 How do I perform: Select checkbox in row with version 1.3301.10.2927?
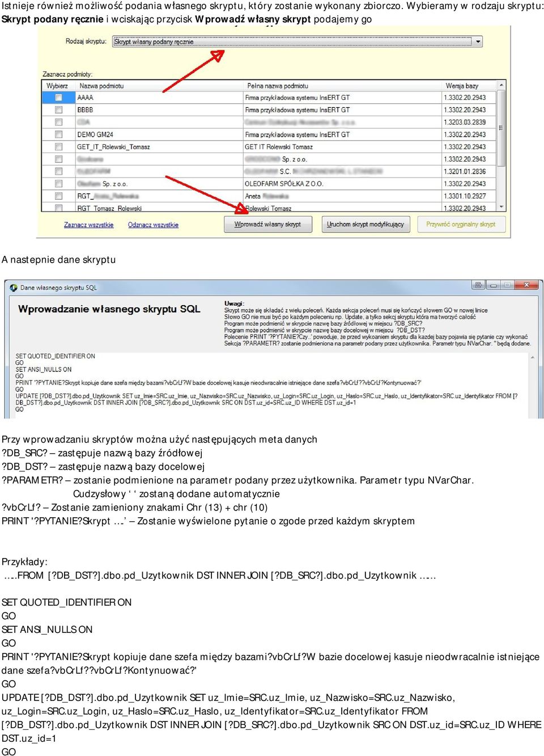[x=58, y=196]
